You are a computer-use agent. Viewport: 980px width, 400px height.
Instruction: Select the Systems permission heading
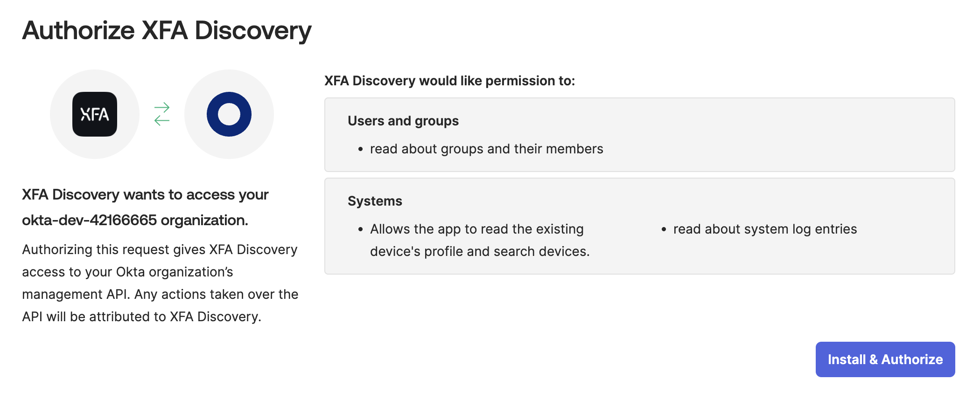pyautogui.click(x=375, y=201)
